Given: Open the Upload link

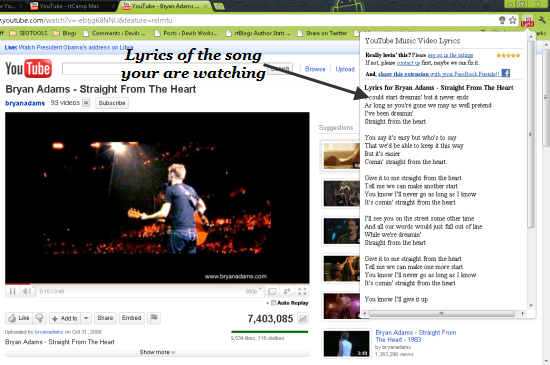Looking at the screenshot, I should tap(345, 69).
